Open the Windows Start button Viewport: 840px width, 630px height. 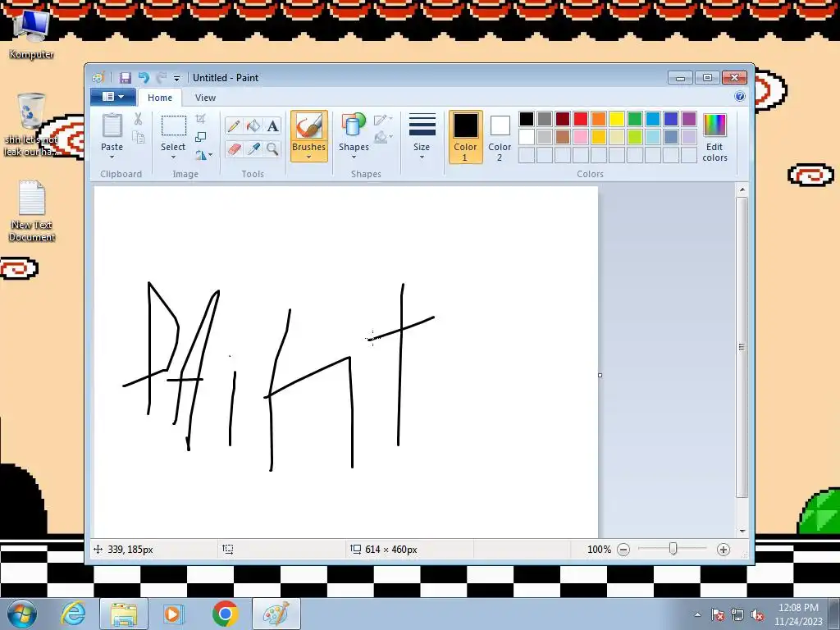coord(21,614)
